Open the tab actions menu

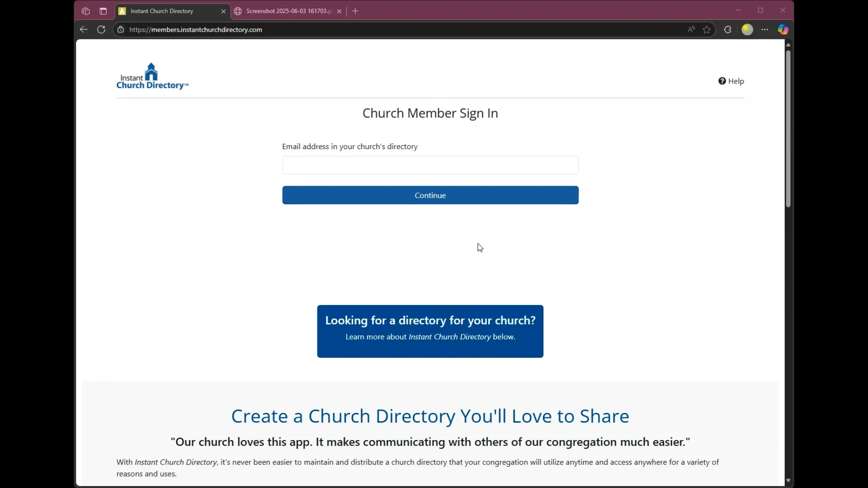click(x=103, y=11)
